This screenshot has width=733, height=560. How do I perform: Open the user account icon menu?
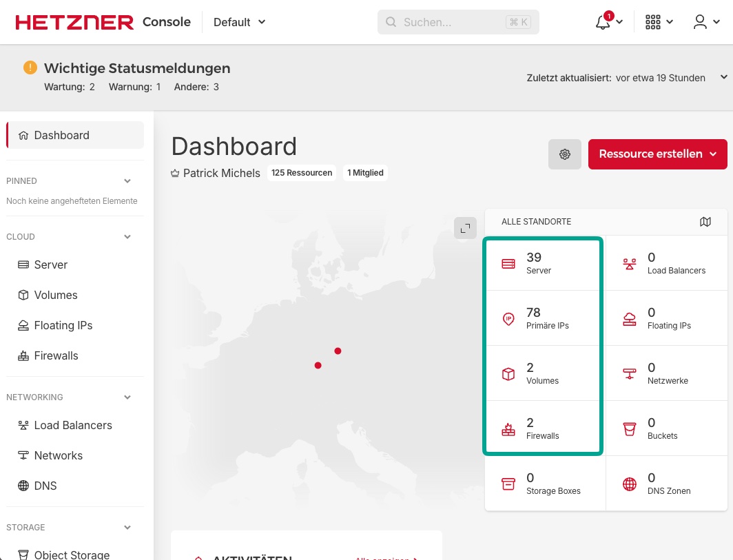coord(700,22)
